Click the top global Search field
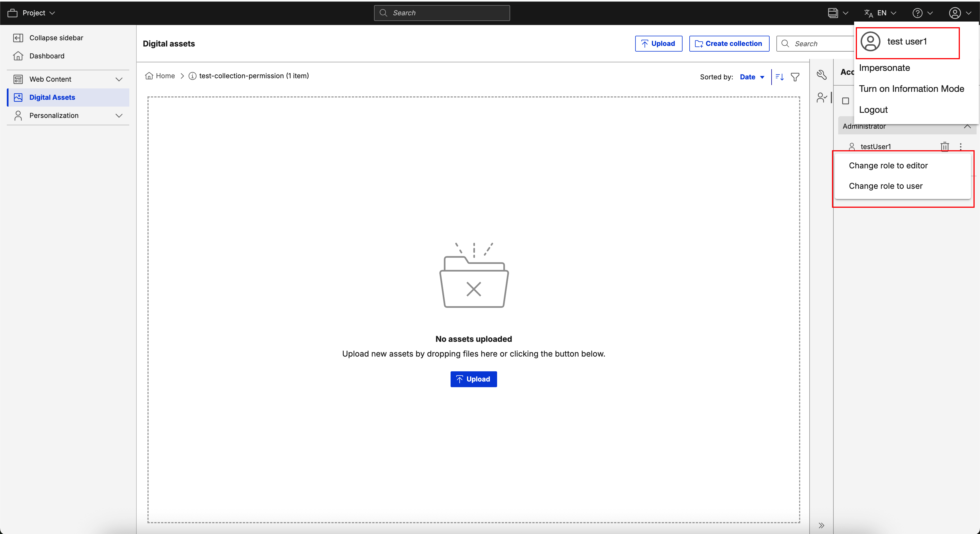 (442, 13)
